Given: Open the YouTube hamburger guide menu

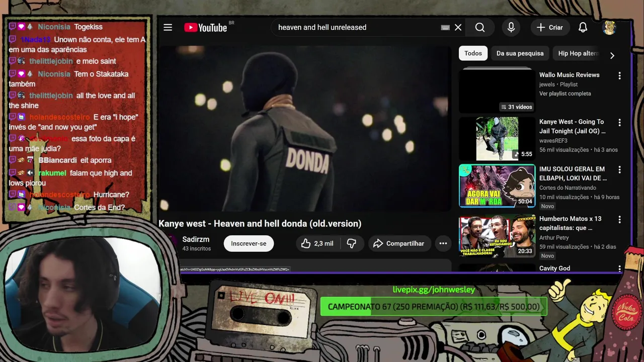Looking at the screenshot, I should pyautogui.click(x=168, y=27).
